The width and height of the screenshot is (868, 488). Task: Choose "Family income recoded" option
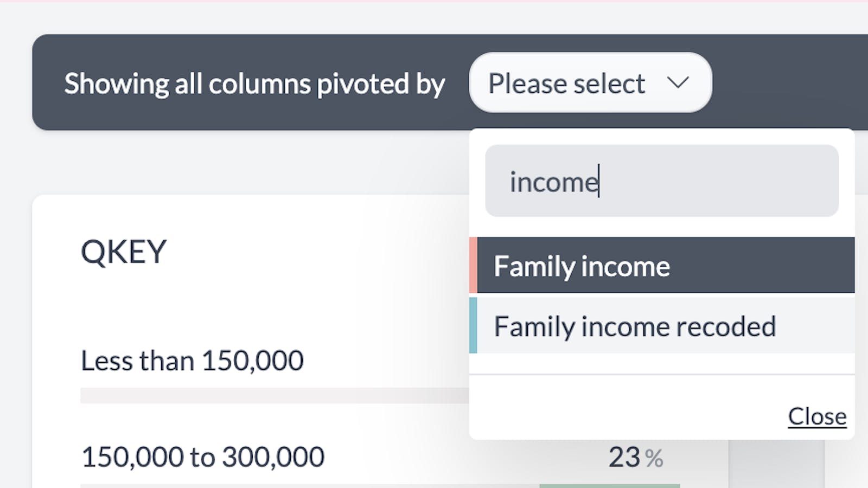tap(634, 326)
